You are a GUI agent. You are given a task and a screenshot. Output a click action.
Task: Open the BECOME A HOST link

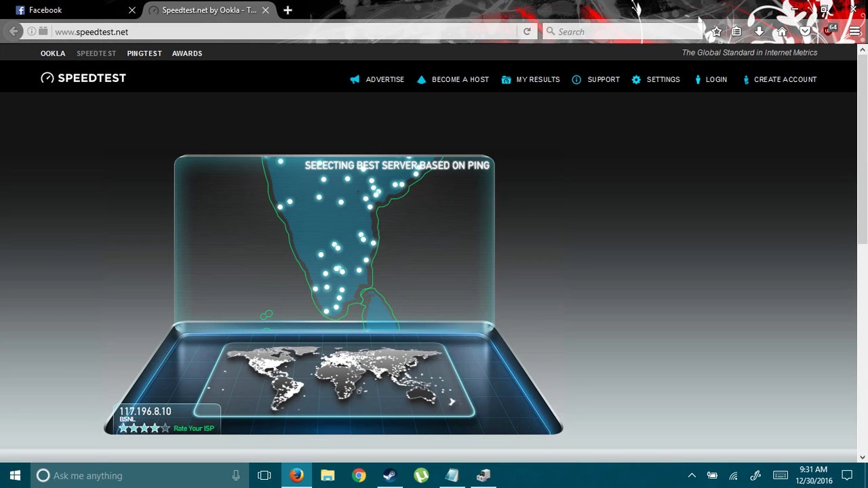click(460, 79)
